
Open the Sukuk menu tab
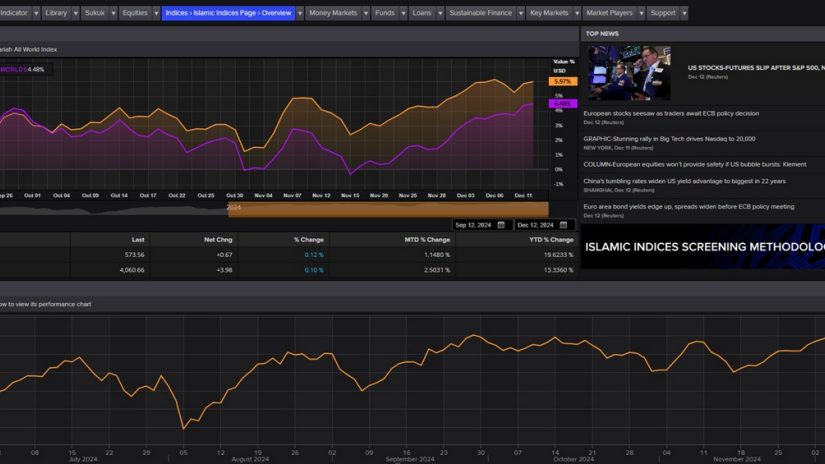[95, 13]
